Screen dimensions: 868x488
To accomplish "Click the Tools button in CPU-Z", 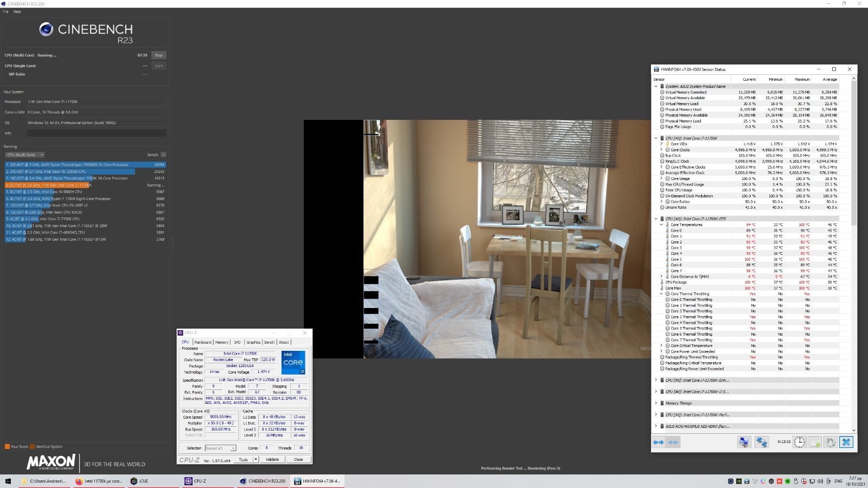I will pyautogui.click(x=244, y=460).
